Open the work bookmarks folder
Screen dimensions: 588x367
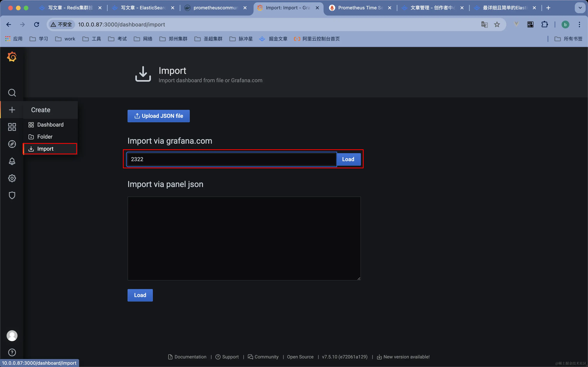point(65,39)
